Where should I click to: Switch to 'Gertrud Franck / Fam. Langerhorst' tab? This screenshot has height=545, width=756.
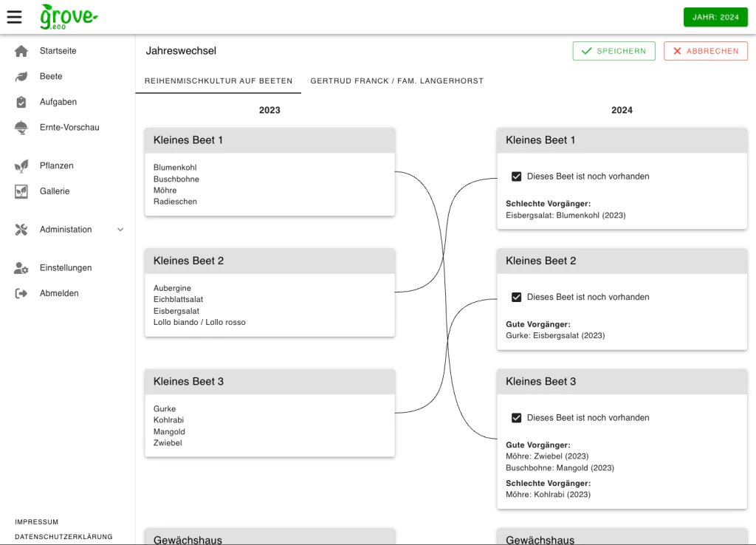[396, 81]
